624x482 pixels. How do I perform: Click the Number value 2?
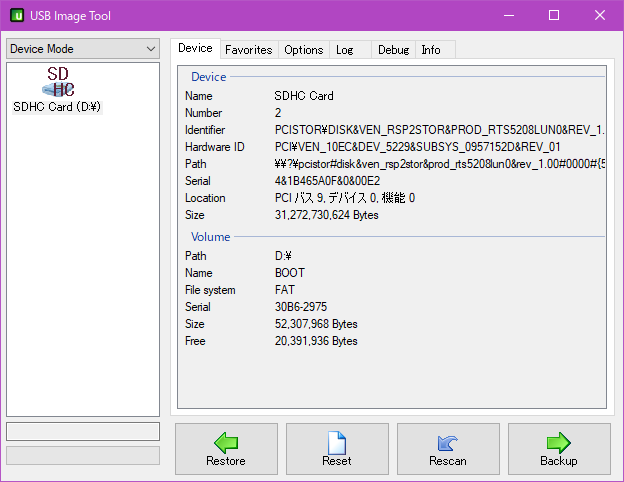(x=278, y=113)
